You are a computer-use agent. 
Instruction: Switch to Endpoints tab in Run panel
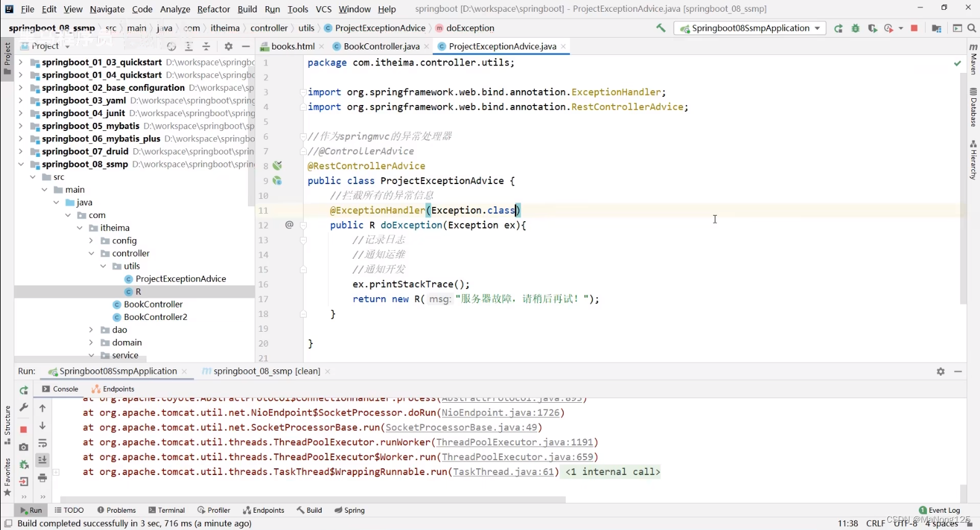pyautogui.click(x=113, y=389)
